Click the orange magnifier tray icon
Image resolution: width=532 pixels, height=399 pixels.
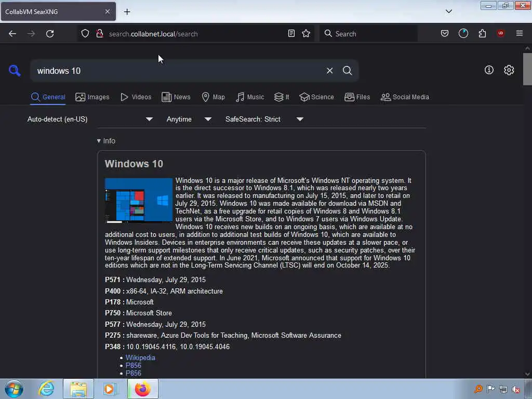pyautogui.click(x=478, y=389)
